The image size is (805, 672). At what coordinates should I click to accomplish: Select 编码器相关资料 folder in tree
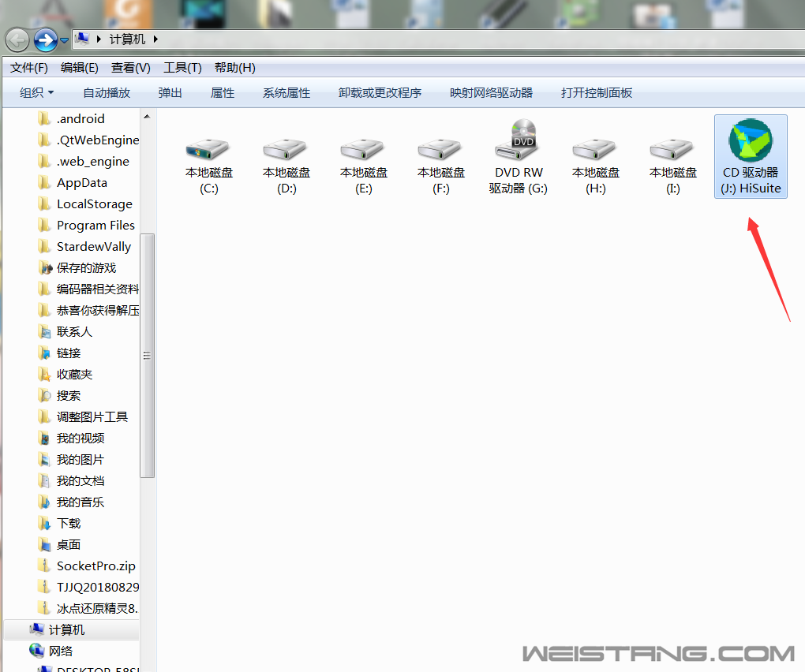click(x=88, y=289)
